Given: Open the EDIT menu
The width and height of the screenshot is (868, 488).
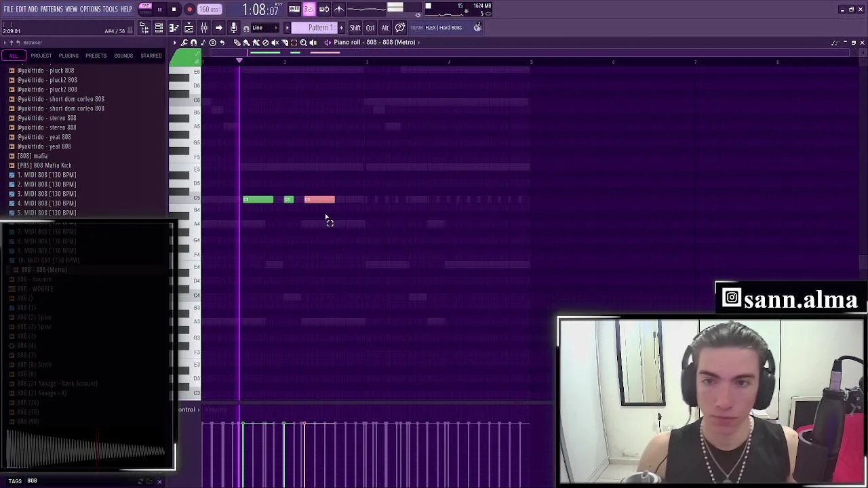Looking at the screenshot, I should point(21,9).
